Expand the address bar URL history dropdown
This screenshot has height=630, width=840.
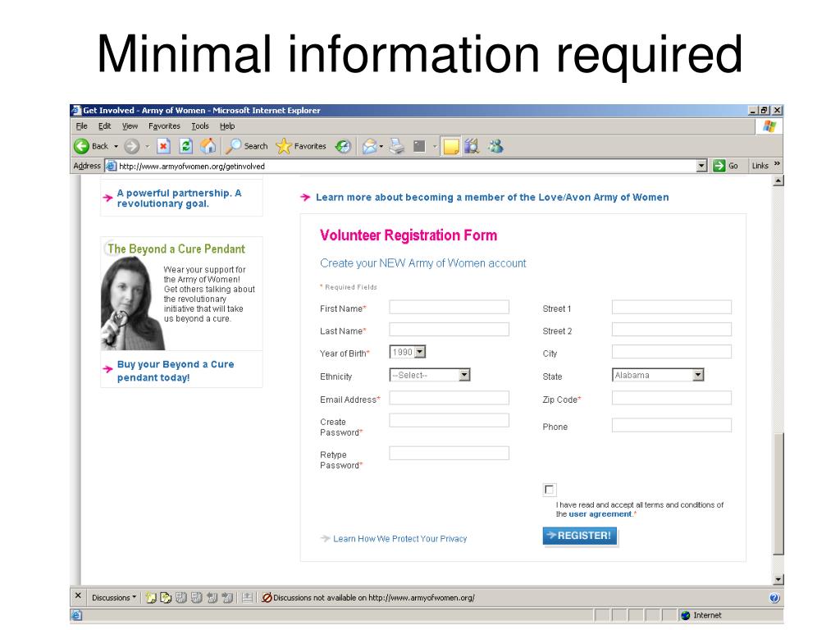click(702, 166)
